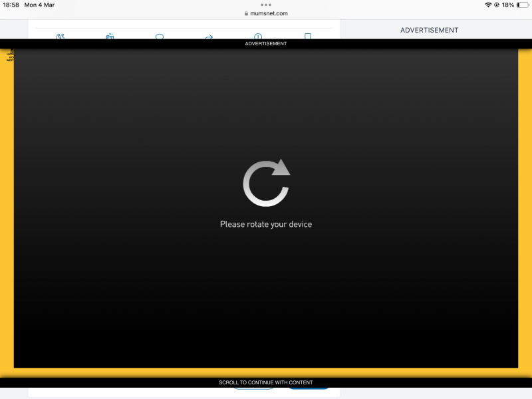532x399 pixels.
Task: Report the post using the exclamation mark icon
Action: coord(258,39)
